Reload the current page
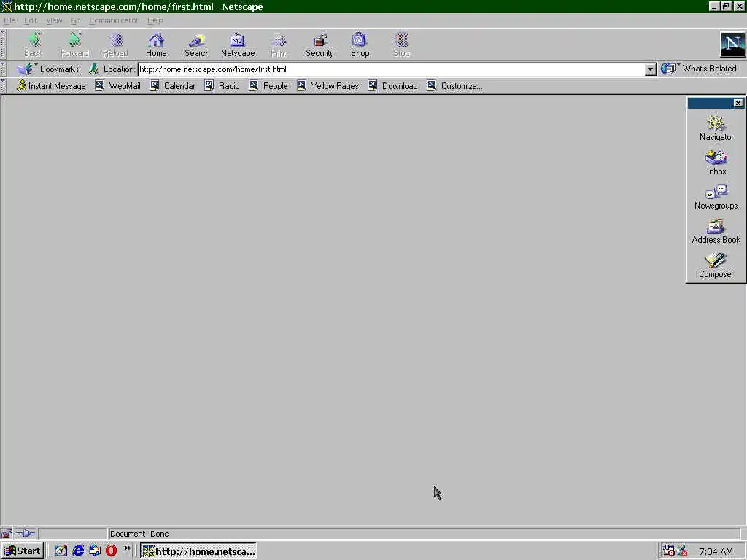Screen dimensions: 747x560 115,44
